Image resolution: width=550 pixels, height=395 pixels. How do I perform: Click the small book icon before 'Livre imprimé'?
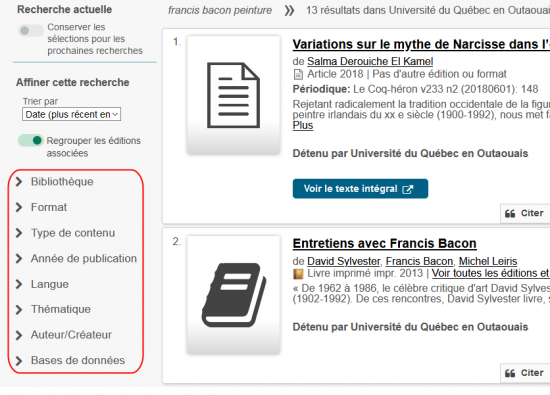pos(298,274)
